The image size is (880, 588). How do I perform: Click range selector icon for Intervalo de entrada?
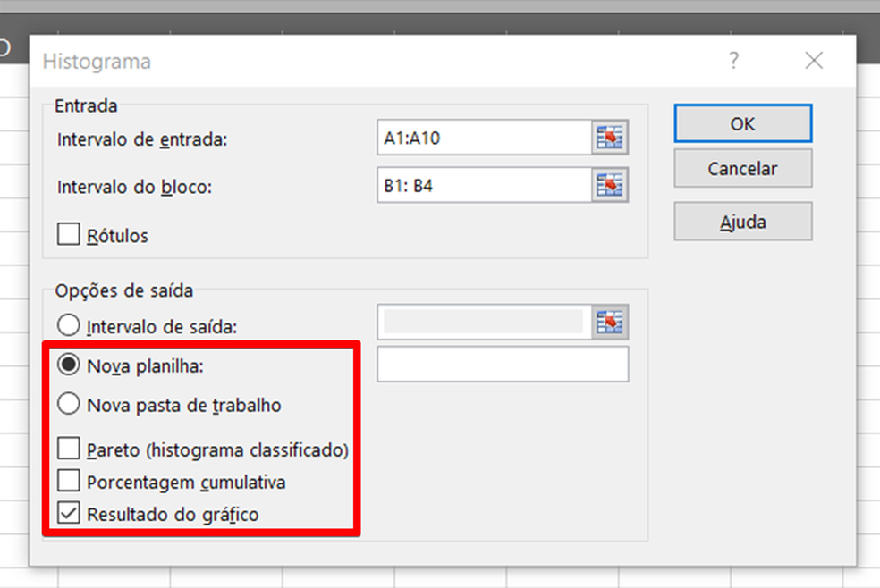(610, 139)
